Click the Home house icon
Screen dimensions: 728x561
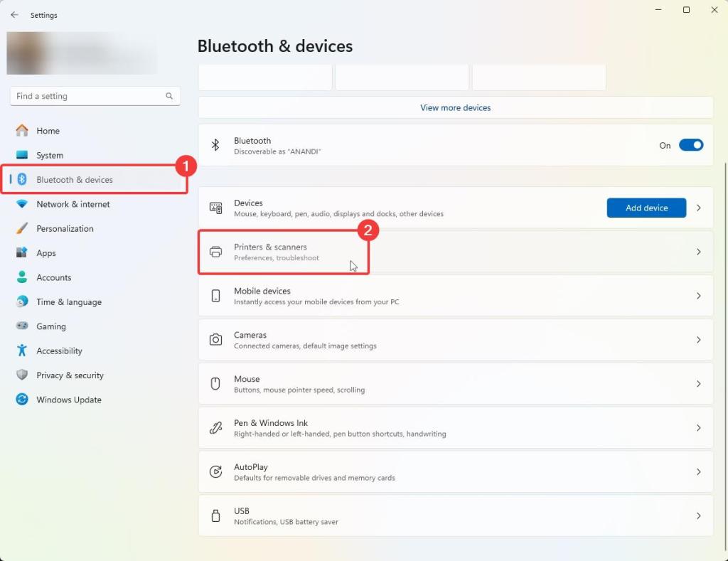tap(22, 131)
